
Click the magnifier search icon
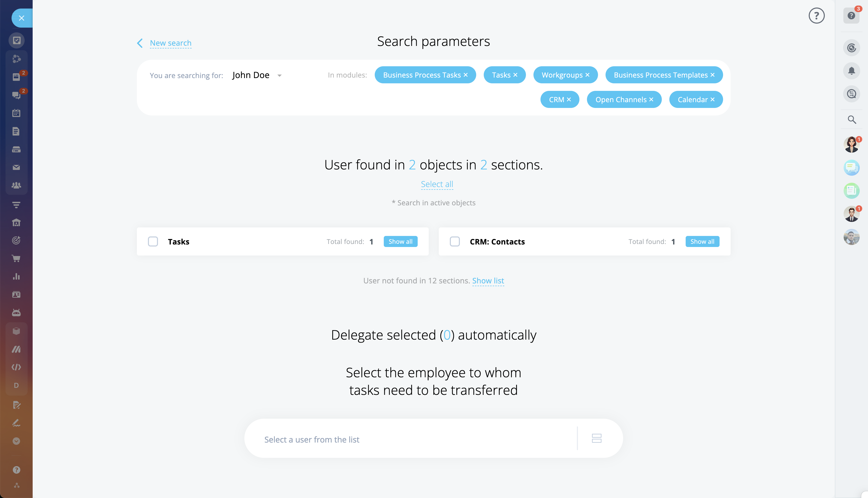[852, 120]
